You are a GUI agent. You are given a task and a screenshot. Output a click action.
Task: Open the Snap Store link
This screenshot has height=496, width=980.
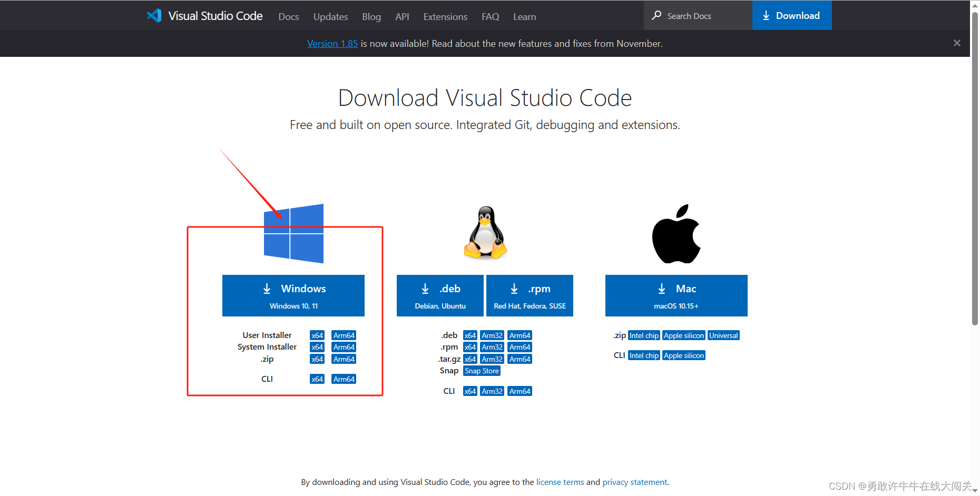tap(482, 371)
